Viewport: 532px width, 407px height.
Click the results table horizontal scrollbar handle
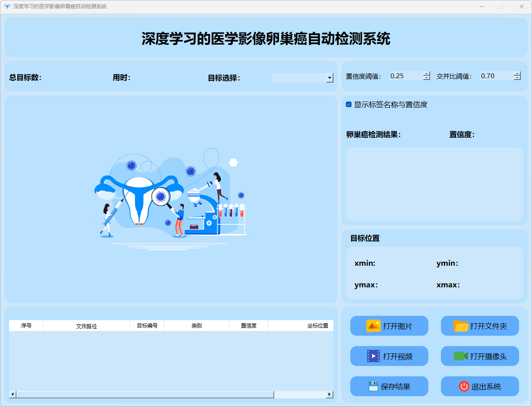click(145, 394)
